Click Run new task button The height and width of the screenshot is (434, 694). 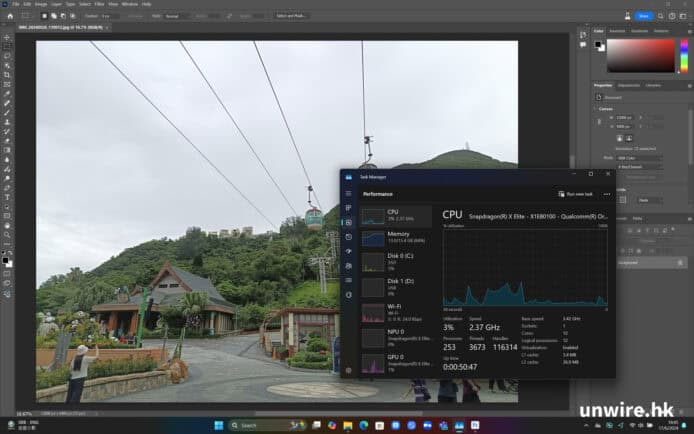pyautogui.click(x=575, y=194)
